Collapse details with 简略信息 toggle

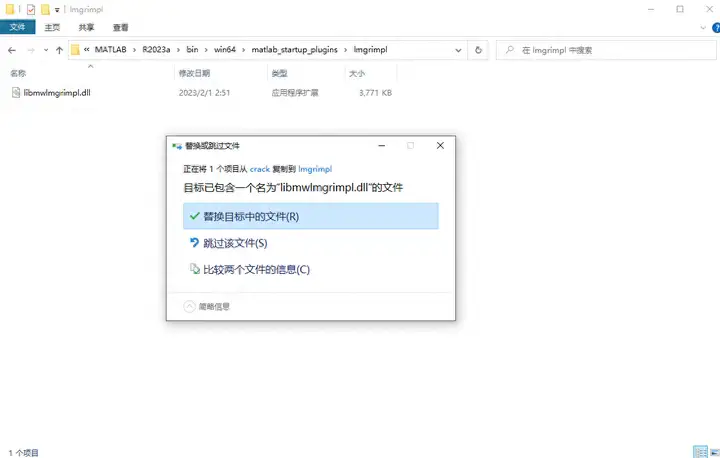pyautogui.click(x=207, y=306)
